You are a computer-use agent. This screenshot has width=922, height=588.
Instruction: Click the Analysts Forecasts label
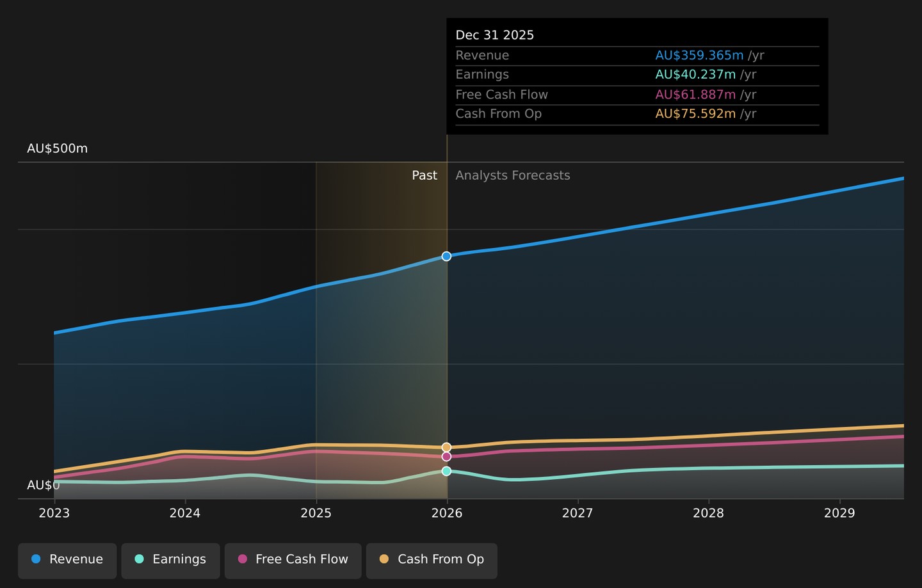tap(513, 175)
